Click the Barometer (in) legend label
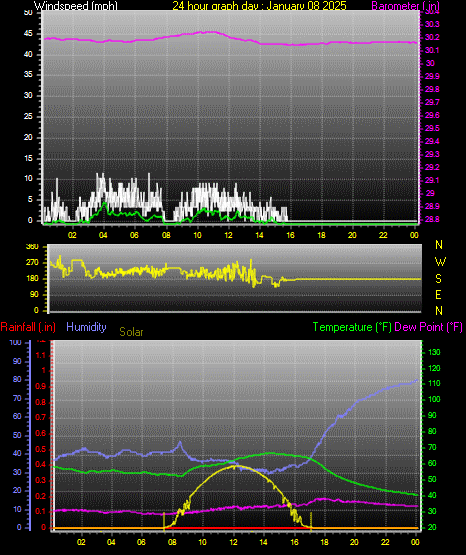Image resolution: width=466 pixels, height=555 pixels. (405, 5)
